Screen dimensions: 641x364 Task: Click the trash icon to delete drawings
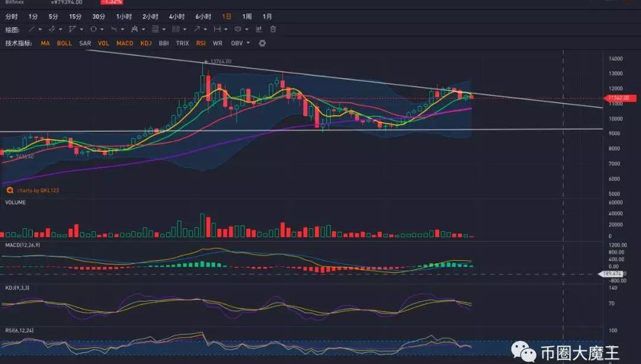coord(273,29)
